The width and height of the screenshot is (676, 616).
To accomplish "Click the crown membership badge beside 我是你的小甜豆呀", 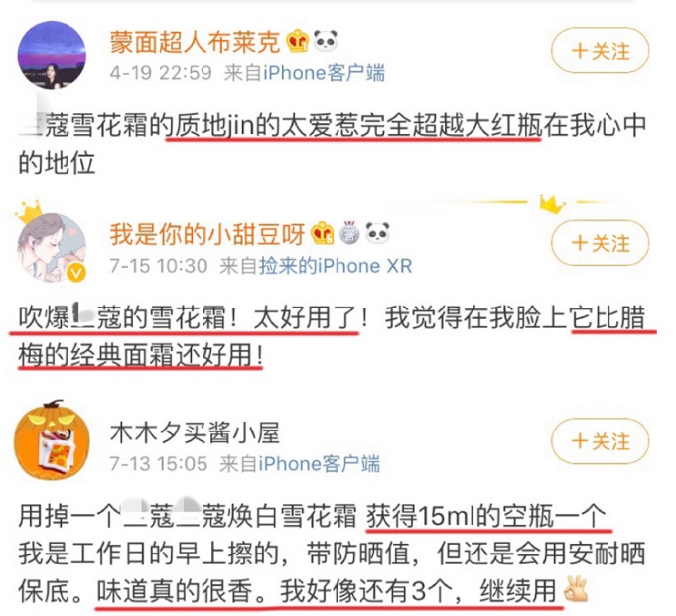I will point(323,233).
